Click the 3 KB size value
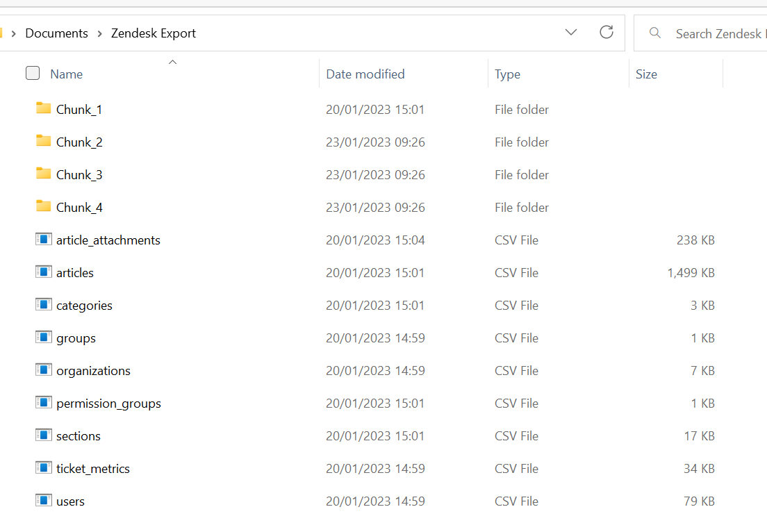This screenshot has width=767, height=532. pyautogui.click(x=702, y=306)
